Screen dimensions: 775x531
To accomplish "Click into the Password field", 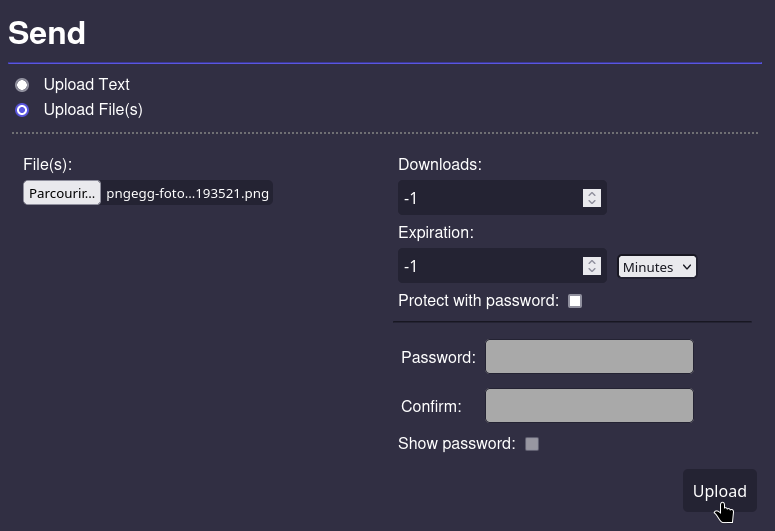I will coord(589,356).
